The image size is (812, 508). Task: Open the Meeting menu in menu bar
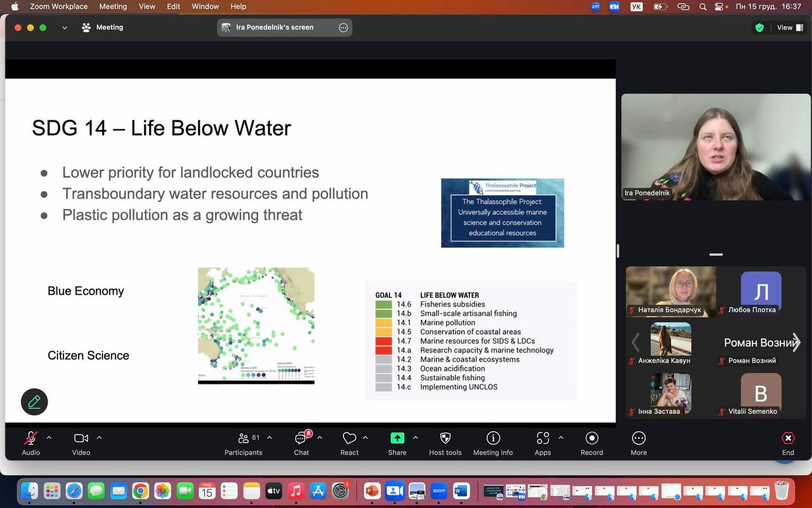pos(113,6)
